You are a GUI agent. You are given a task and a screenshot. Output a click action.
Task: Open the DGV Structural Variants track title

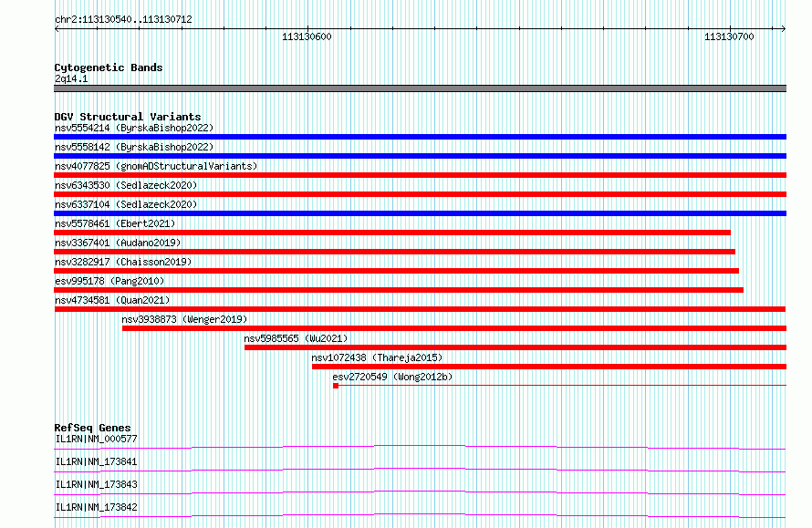tap(128, 117)
